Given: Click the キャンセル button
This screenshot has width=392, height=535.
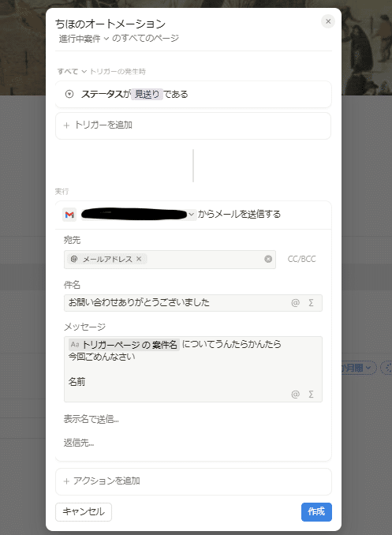Looking at the screenshot, I should (x=84, y=512).
